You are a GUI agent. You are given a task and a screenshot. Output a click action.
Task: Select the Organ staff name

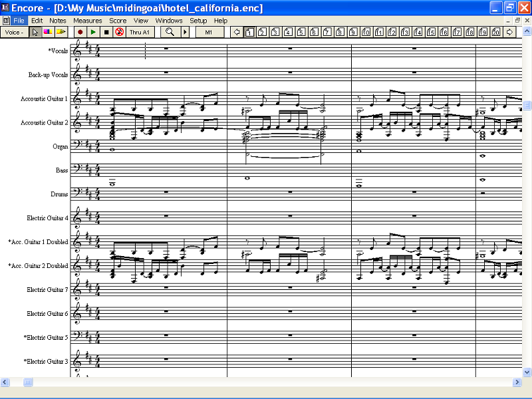tap(61, 146)
